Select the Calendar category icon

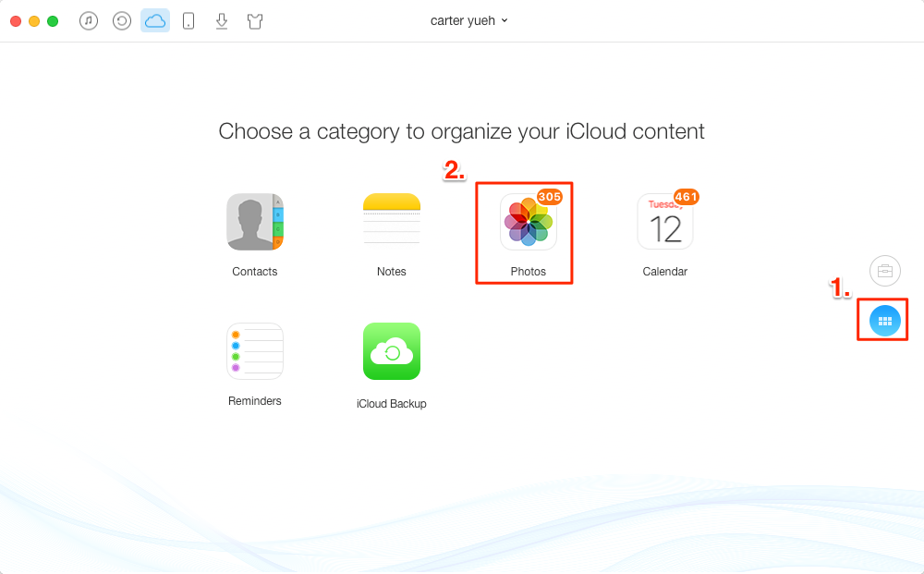(x=664, y=223)
